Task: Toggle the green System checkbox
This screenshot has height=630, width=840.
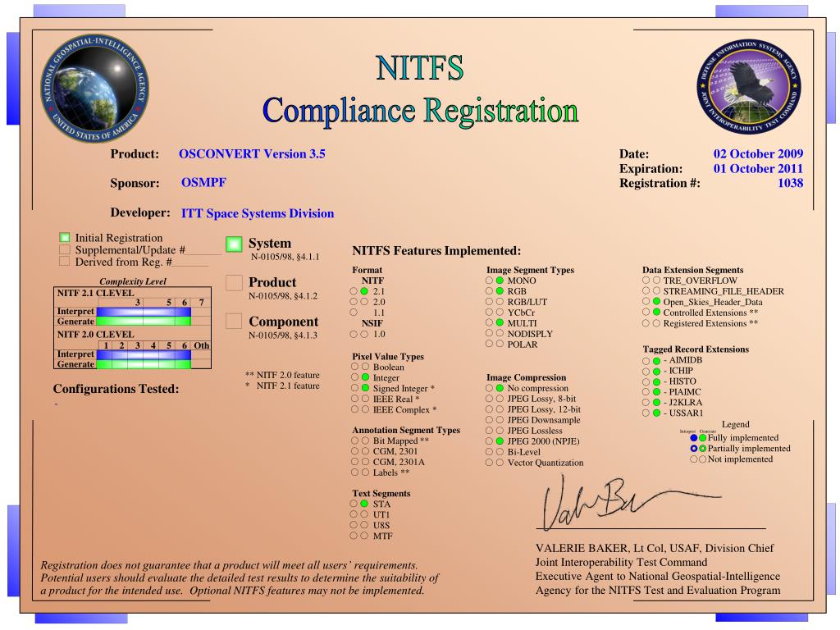Action: pyautogui.click(x=234, y=244)
